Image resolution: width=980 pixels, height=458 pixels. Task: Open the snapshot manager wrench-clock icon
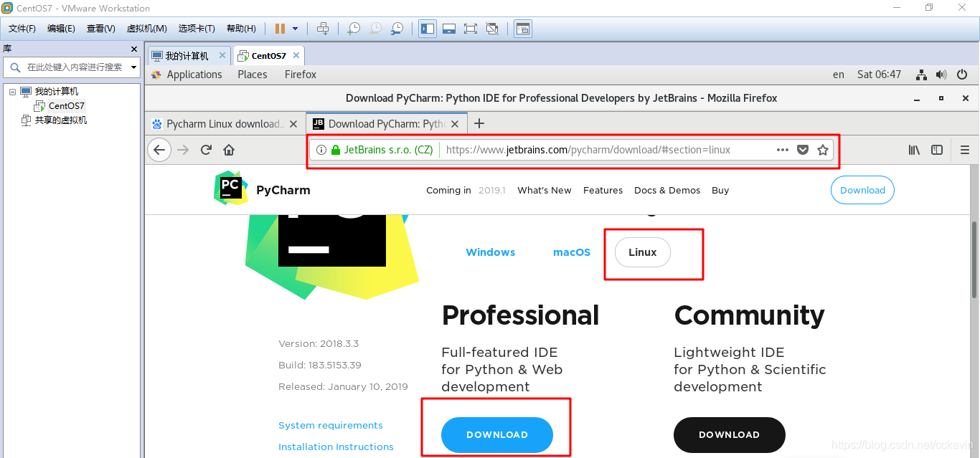pyautogui.click(x=397, y=29)
